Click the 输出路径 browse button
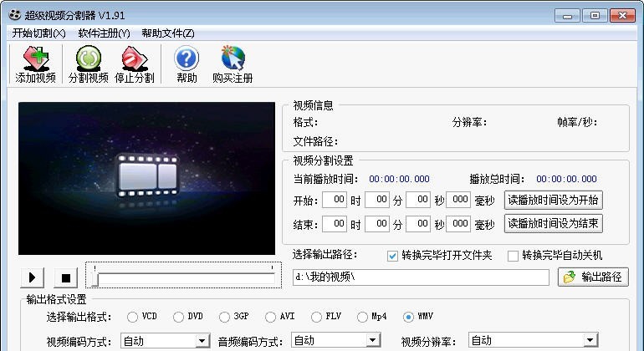Image resolution: width=644 pixels, height=351 pixels. 593,277
